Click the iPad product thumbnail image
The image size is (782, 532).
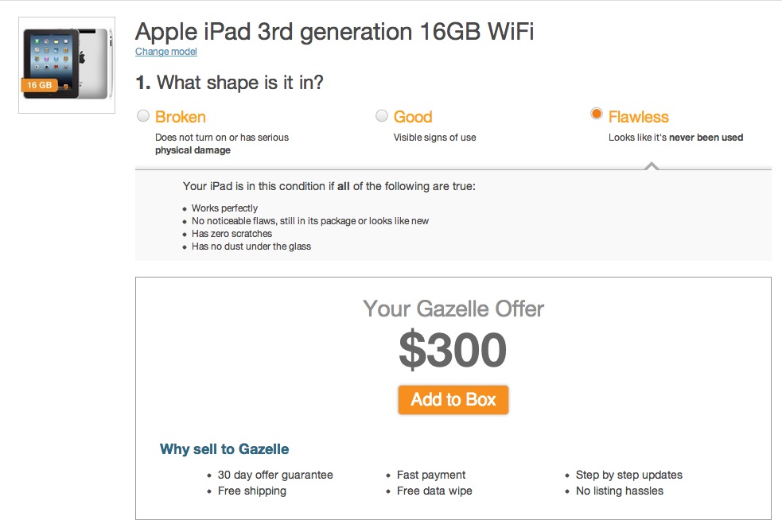(x=67, y=65)
